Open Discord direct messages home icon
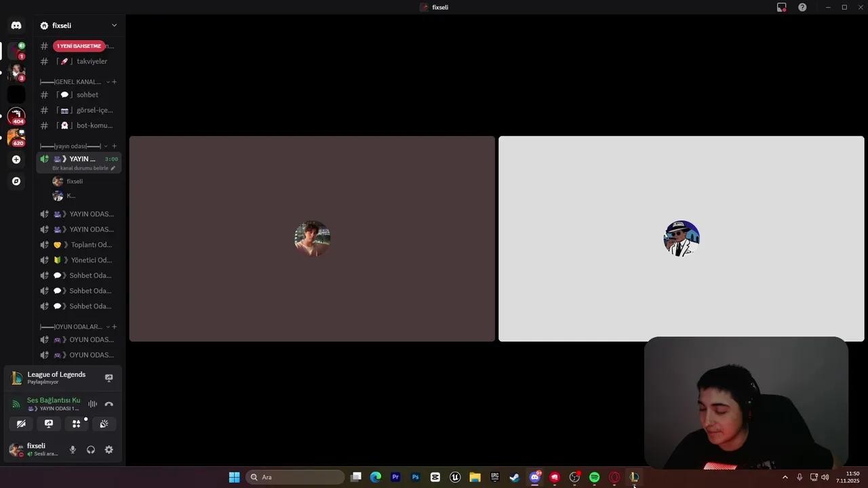The width and height of the screenshot is (868, 488). [x=16, y=25]
